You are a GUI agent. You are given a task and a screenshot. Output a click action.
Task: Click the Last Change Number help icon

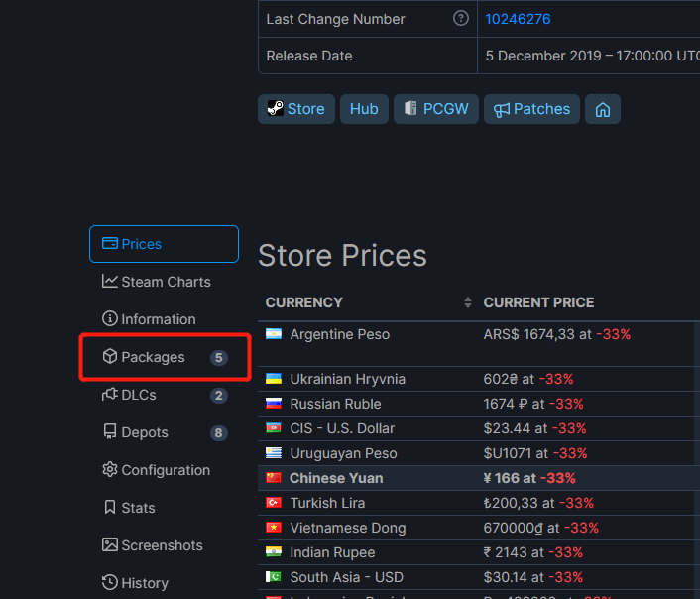point(460,19)
